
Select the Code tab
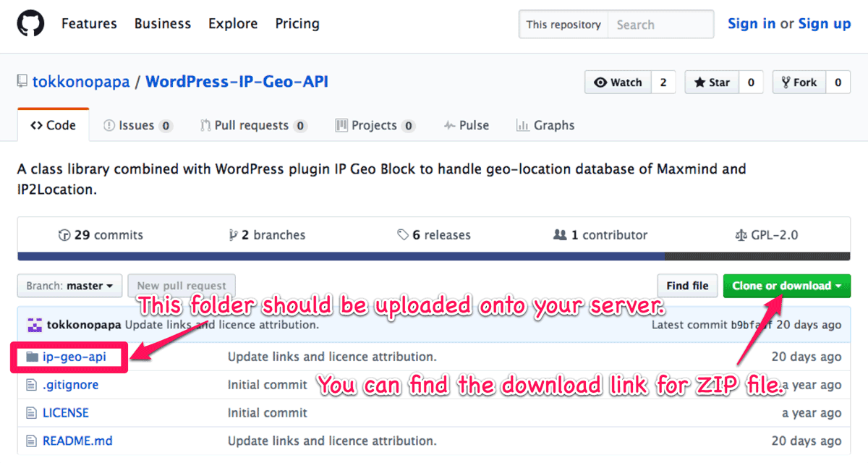point(54,125)
